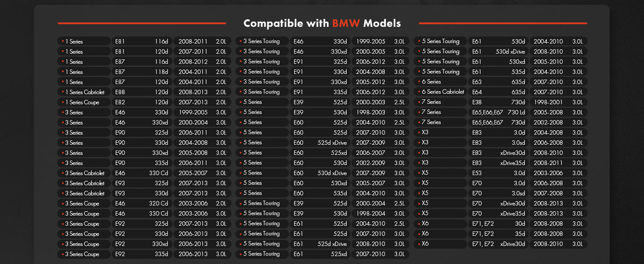Select "3 Series Coupe" label in E92 335d row
This screenshot has height=264, width=644.
point(82,254)
